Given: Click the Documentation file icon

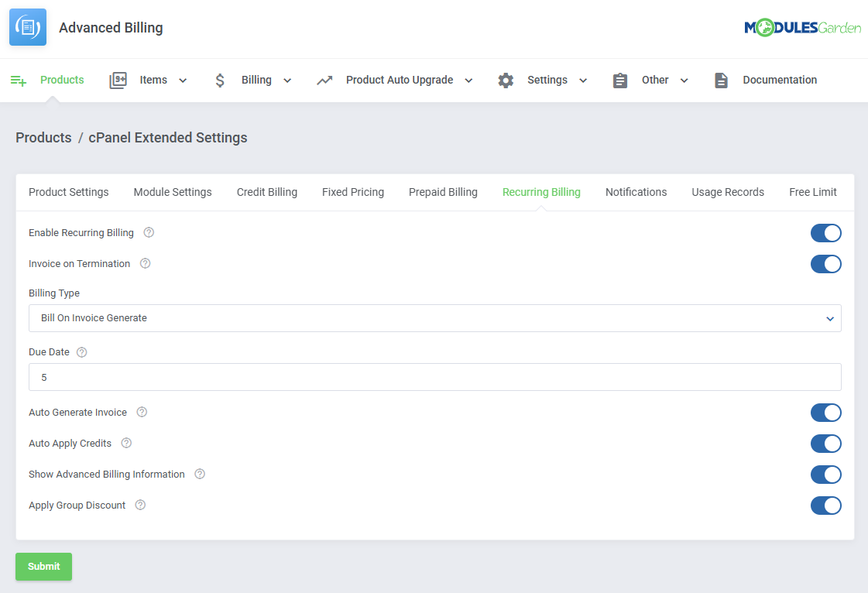Looking at the screenshot, I should [721, 81].
